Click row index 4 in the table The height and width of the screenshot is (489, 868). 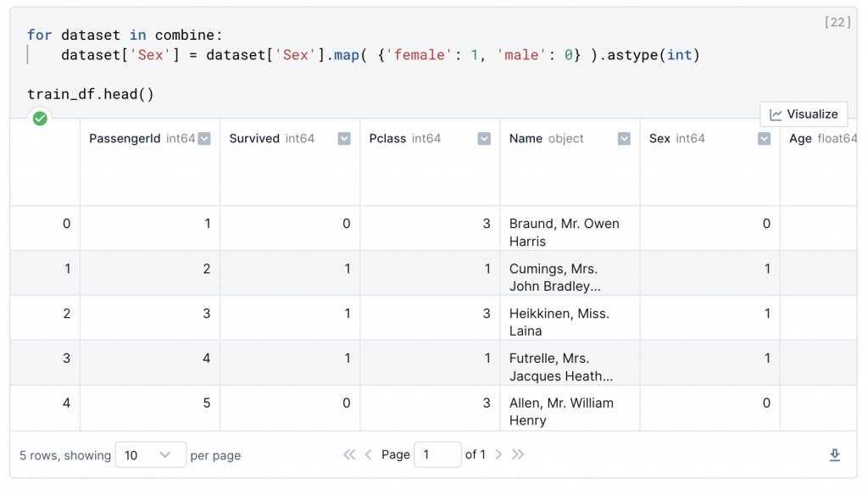[x=66, y=403]
